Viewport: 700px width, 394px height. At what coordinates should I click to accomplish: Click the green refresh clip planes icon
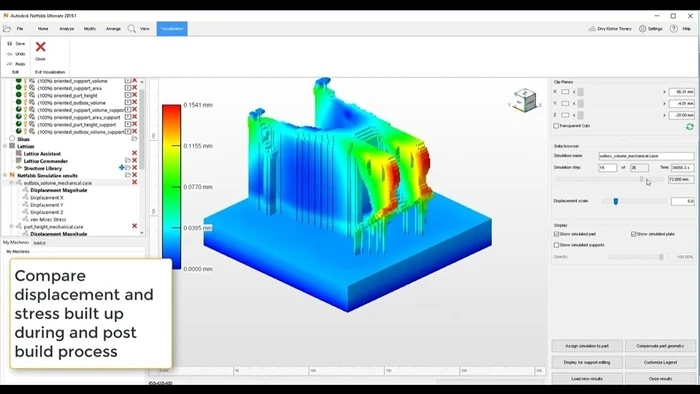click(x=690, y=127)
